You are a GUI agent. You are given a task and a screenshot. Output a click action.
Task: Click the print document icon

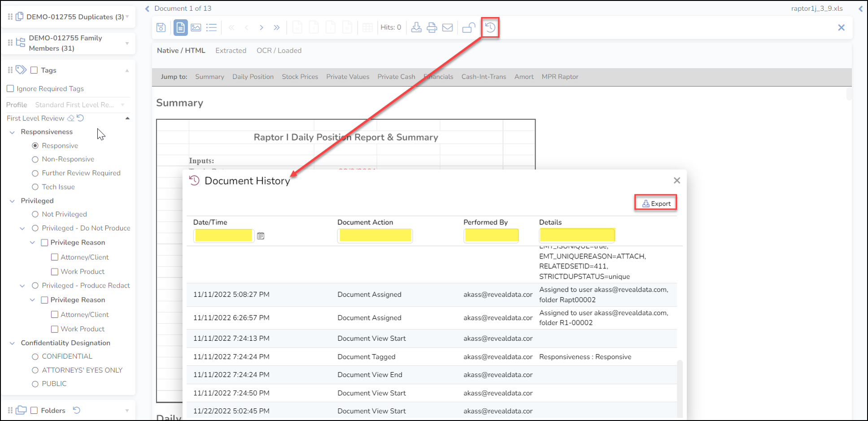(x=432, y=27)
